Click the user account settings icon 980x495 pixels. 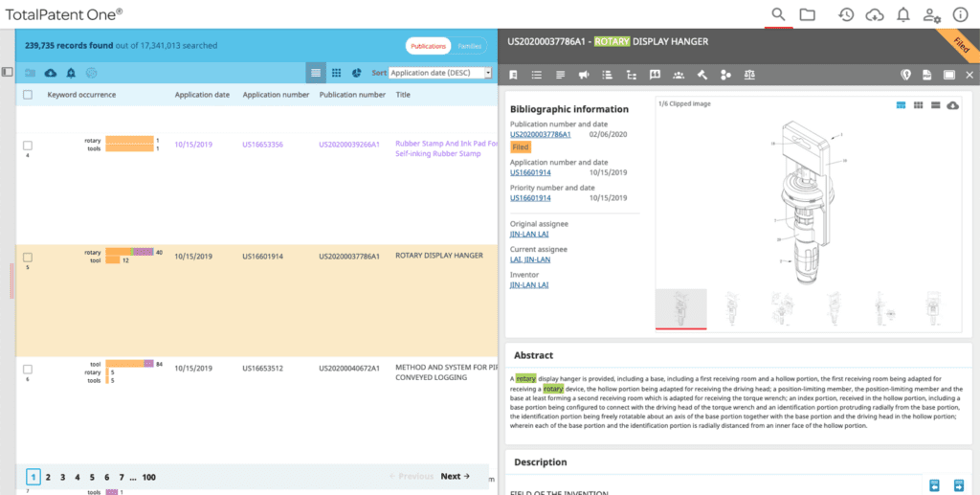pyautogui.click(x=931, y=14)
